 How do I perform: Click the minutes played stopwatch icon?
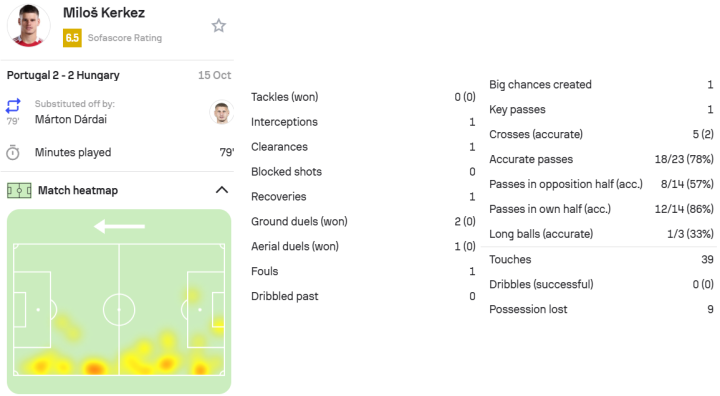coord(13,153)
